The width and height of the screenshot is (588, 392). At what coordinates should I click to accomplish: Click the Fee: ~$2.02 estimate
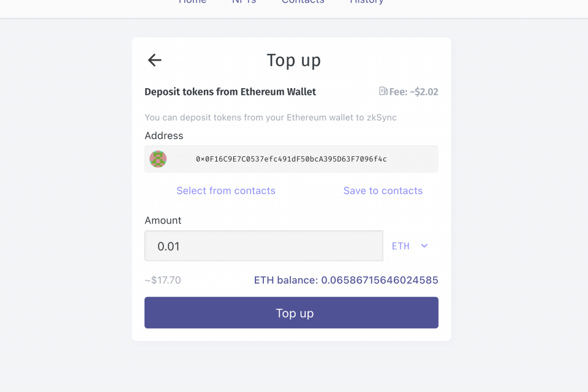[413, 92]
